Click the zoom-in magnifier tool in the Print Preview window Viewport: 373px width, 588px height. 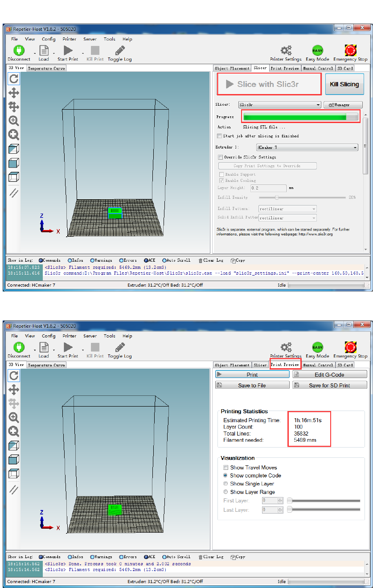click(14, 417)
